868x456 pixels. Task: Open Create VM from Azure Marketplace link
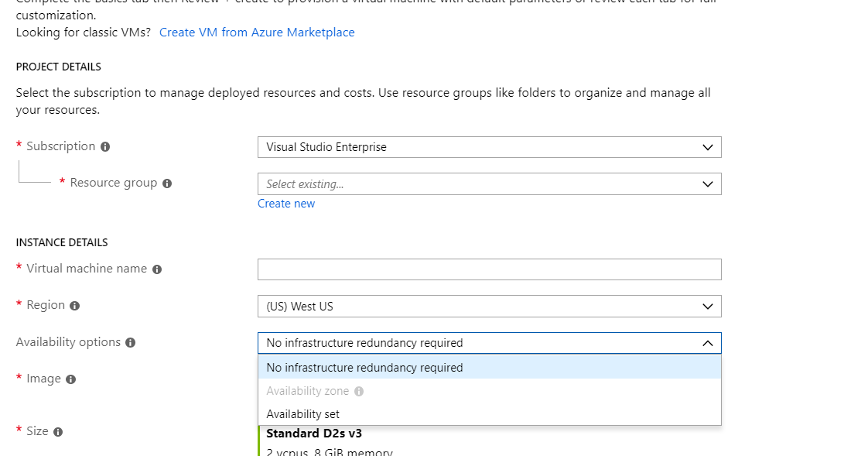pos(257,33)
